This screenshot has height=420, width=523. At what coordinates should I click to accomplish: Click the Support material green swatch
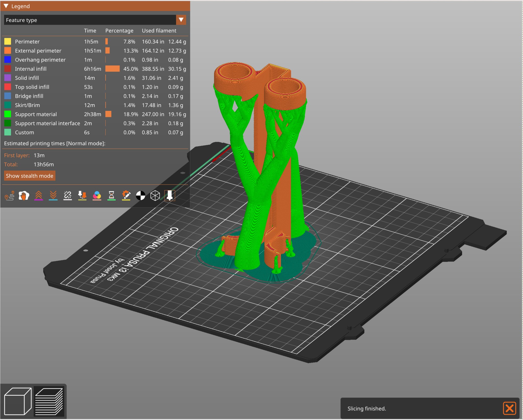coord(8,114)
